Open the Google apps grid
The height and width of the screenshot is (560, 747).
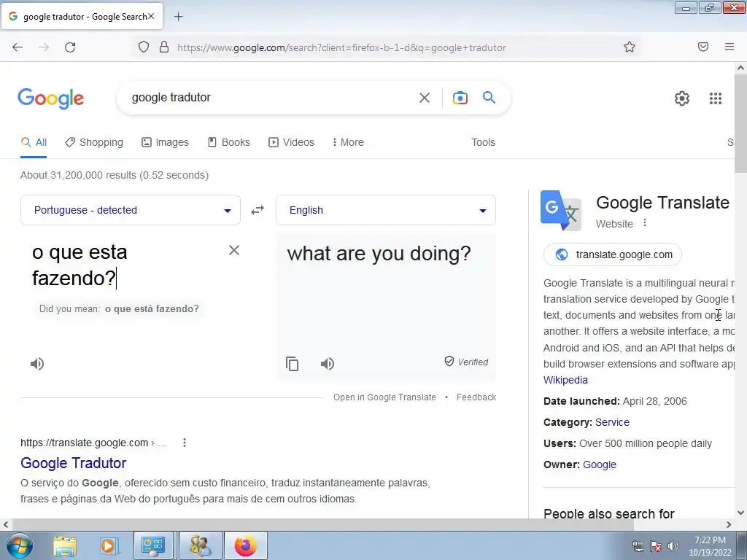point(716,98)
